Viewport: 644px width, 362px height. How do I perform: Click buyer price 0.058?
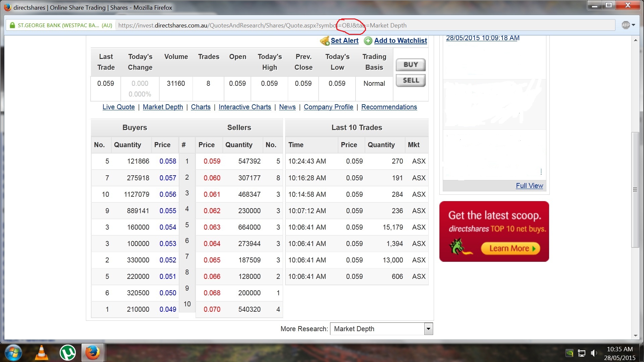point(168,161)
